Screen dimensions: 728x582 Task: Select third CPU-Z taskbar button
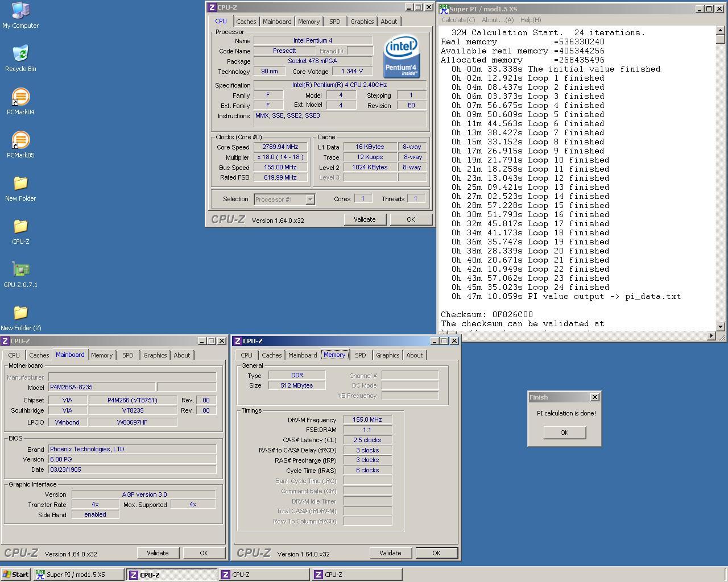[356, 575]
